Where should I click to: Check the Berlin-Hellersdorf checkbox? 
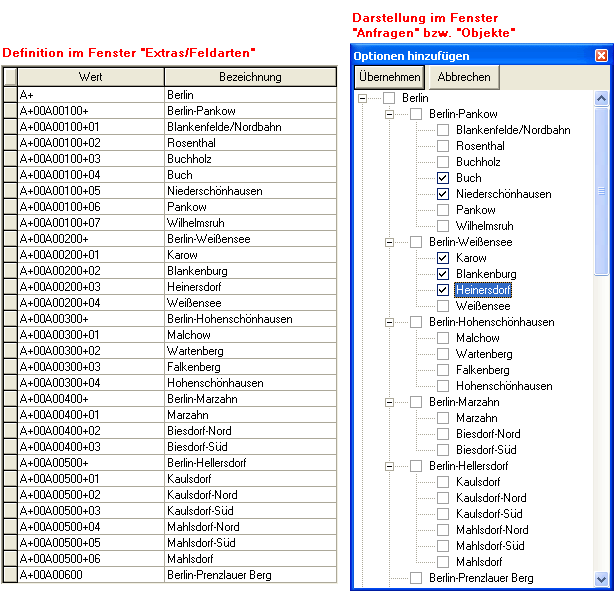(416, 466)
